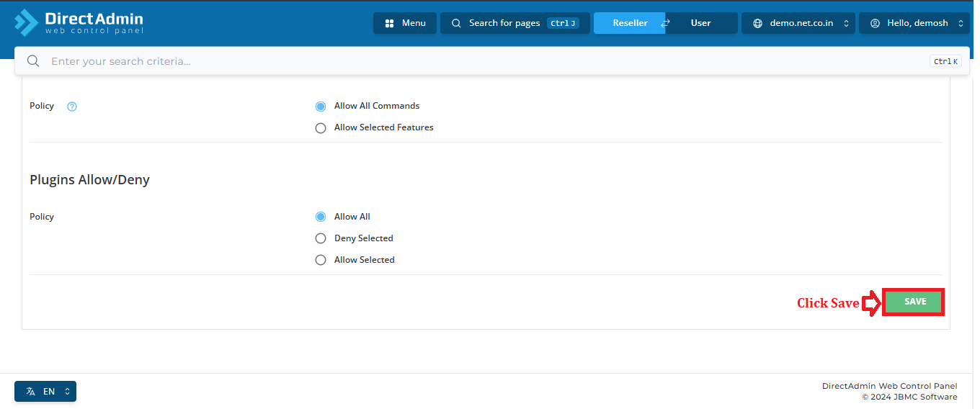The height and width of the screenshot is (414, 980).
Task: Click the Policy help question mark icon
Action: click(72, 107)
